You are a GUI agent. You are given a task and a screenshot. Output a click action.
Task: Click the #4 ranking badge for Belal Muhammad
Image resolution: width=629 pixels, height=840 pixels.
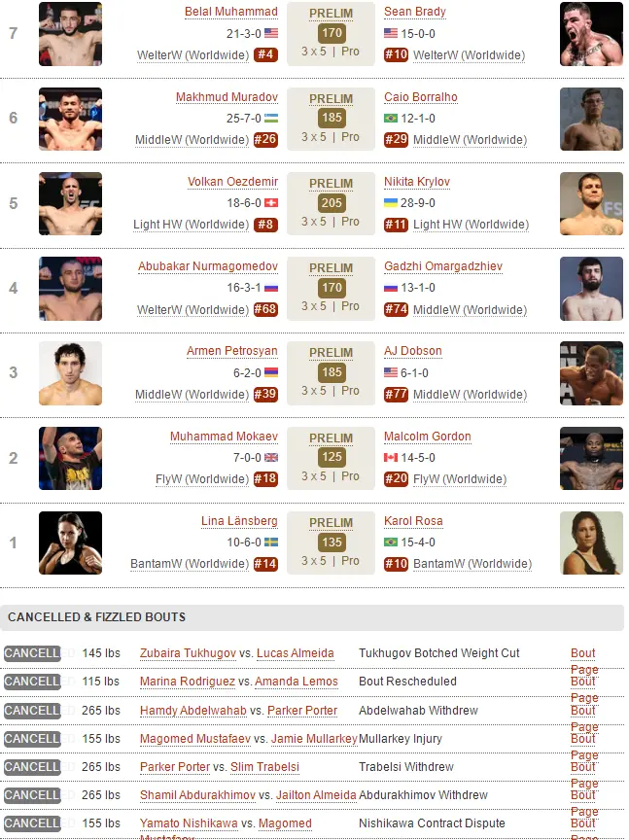pyautogui.click(x=265, y=54)
